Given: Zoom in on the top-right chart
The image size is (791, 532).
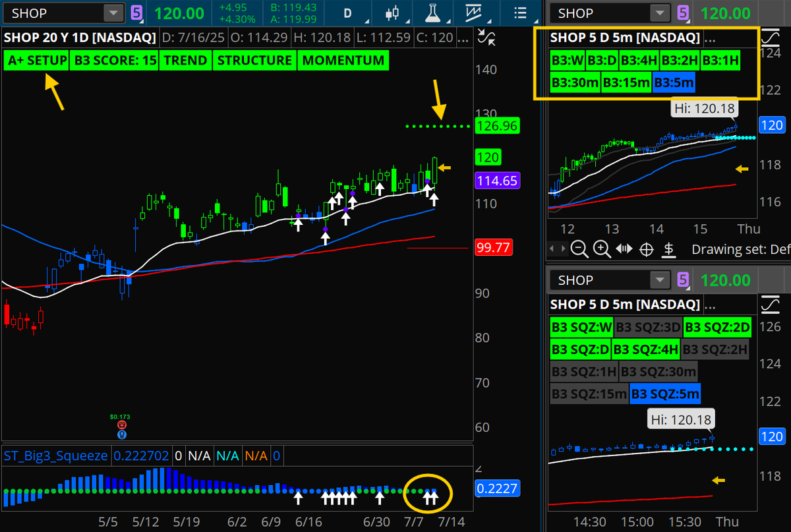Looking at the screenshot, I should 602,249.
